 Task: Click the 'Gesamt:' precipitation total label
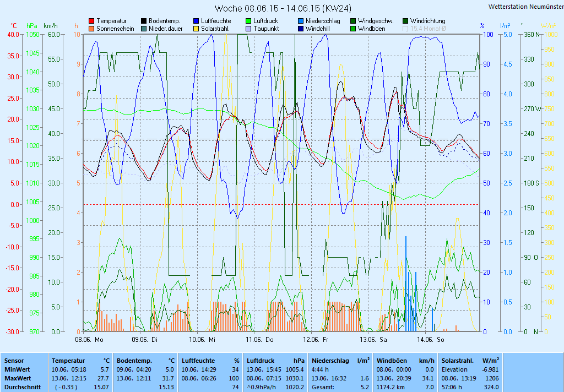tap(323, 388)
